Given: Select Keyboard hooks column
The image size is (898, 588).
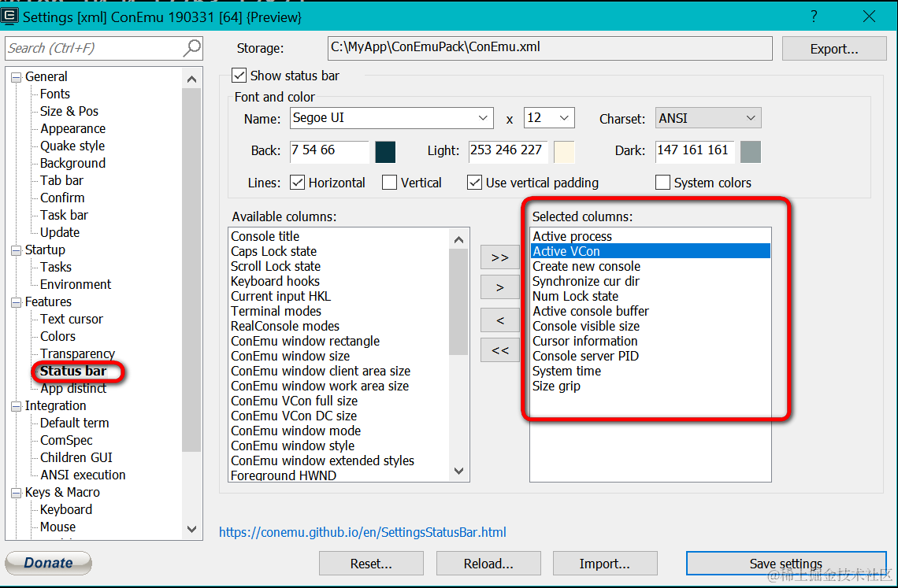Looking at the screenshot, I should (339, 281).
